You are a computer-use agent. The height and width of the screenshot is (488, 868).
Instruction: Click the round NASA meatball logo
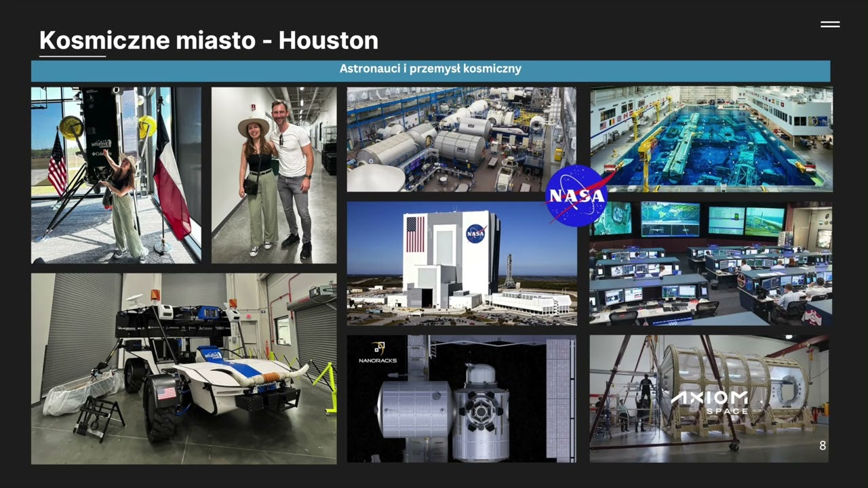tap(576, 195)
